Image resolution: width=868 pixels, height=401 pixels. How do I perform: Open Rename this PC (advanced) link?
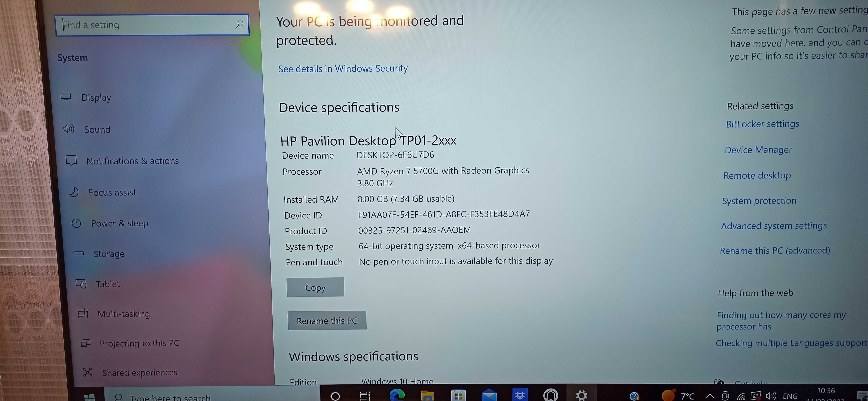point(775,251)
